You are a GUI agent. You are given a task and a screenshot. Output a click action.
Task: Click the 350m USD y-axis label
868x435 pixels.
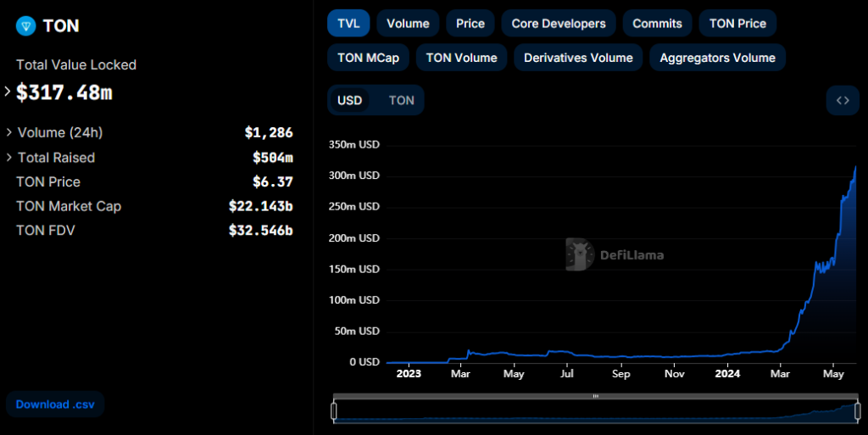click(354, 144)
